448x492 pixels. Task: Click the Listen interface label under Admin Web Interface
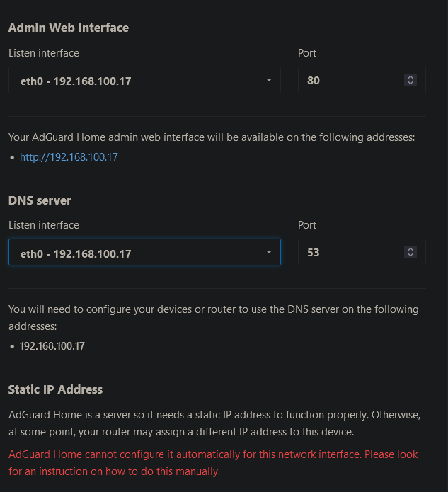click(x=44, y=53)
